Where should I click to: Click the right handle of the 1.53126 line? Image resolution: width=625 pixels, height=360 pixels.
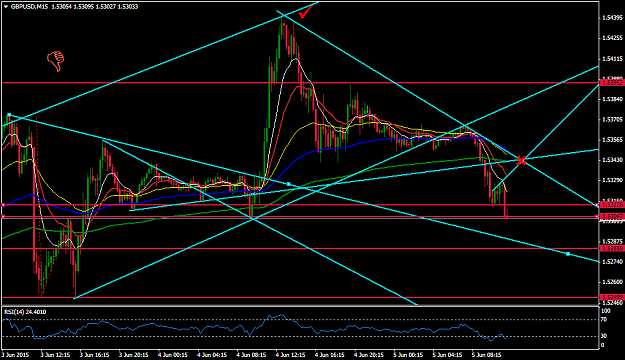(x=597, y=205)
